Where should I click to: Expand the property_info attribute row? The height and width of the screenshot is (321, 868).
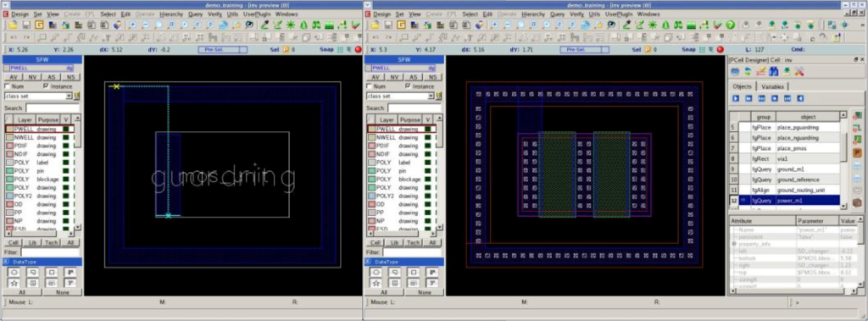click(735, 244)
